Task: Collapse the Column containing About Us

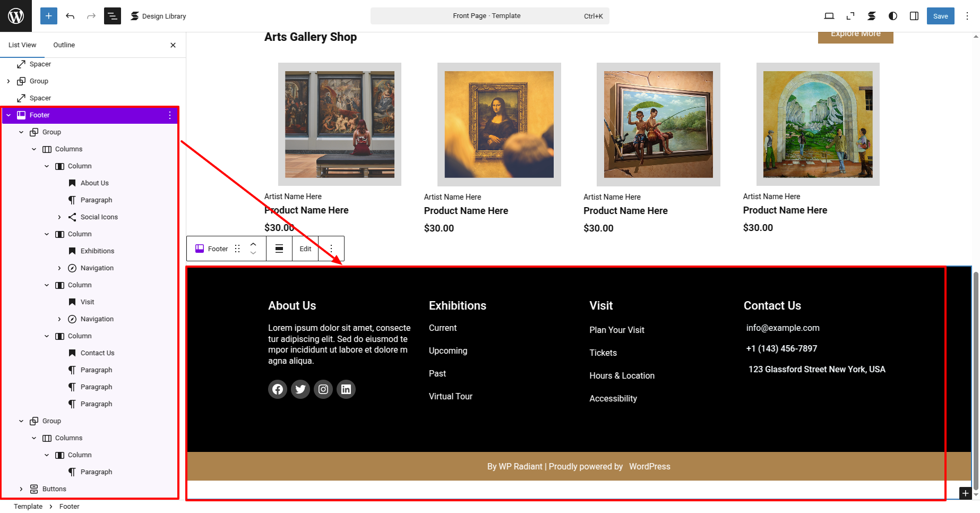Action: click(x=47, y=166)
